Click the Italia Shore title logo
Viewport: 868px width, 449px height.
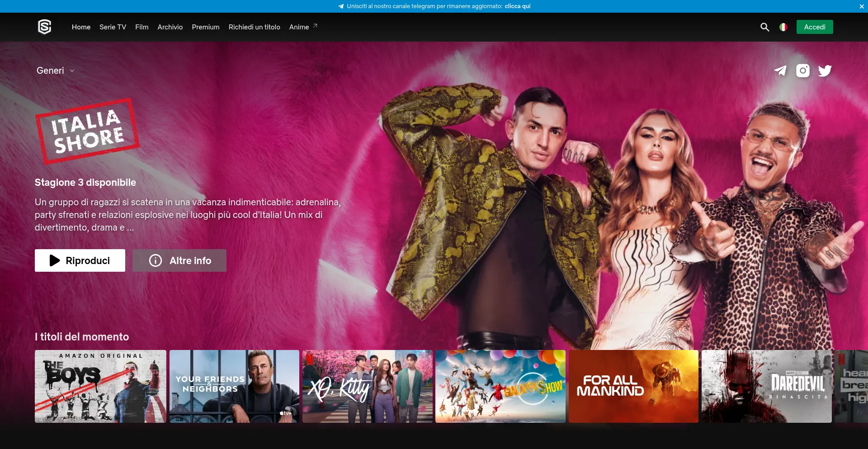coord(87,131)
